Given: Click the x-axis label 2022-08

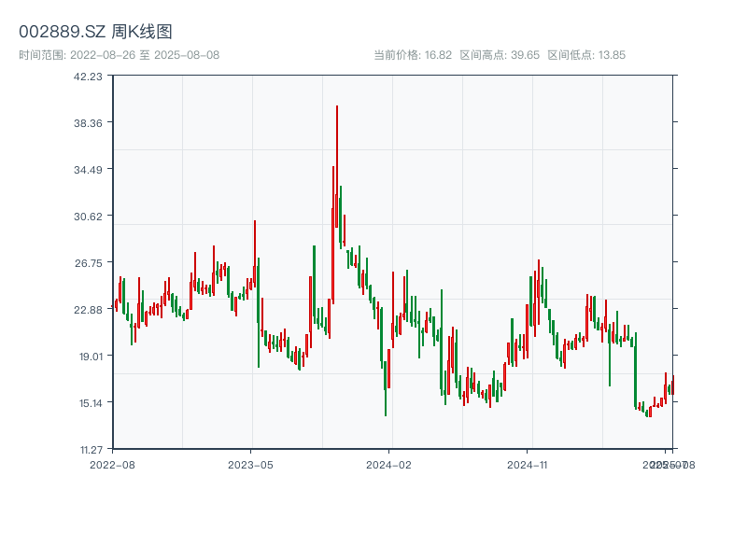Looking at the screenshot, I should [112, 465].
